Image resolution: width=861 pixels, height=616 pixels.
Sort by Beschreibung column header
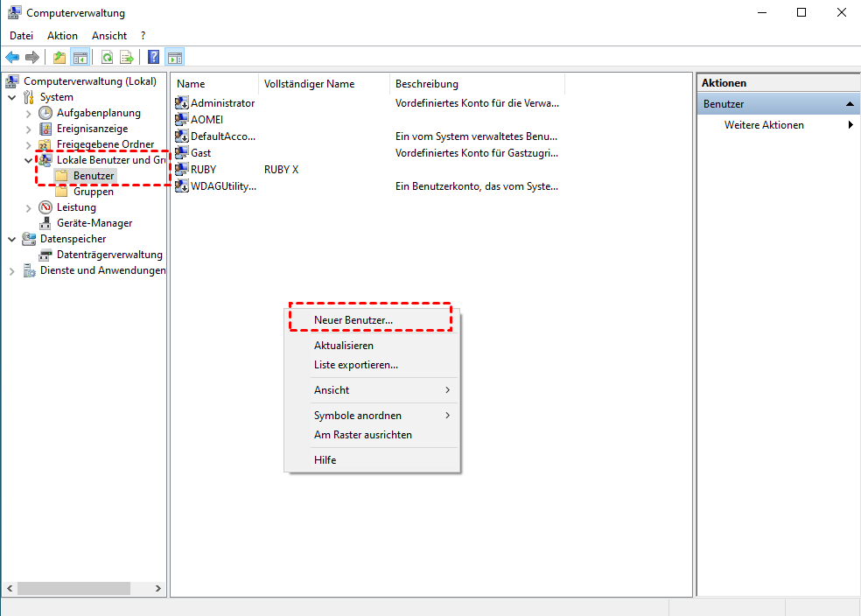[477, 84]
